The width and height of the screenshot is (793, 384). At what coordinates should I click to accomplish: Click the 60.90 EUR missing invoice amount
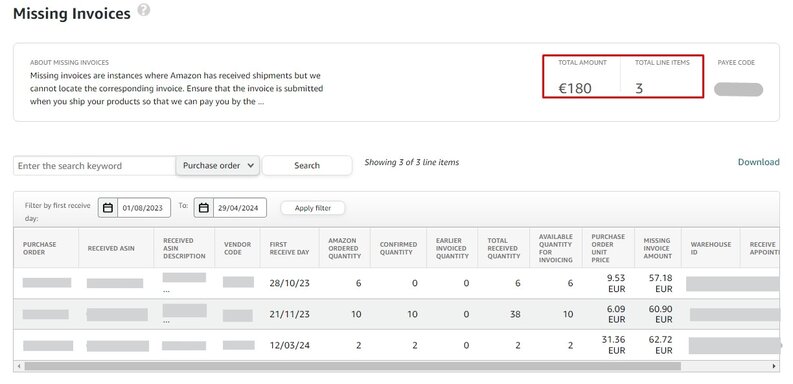point(660,314)
